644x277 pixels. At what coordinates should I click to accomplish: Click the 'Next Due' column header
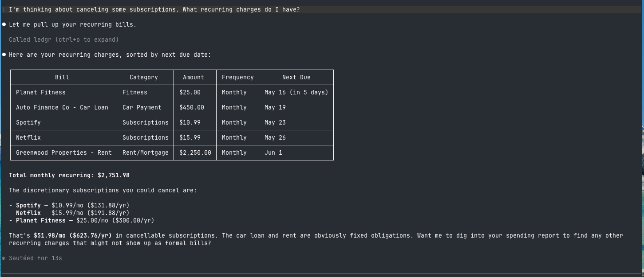coord(296,77)
